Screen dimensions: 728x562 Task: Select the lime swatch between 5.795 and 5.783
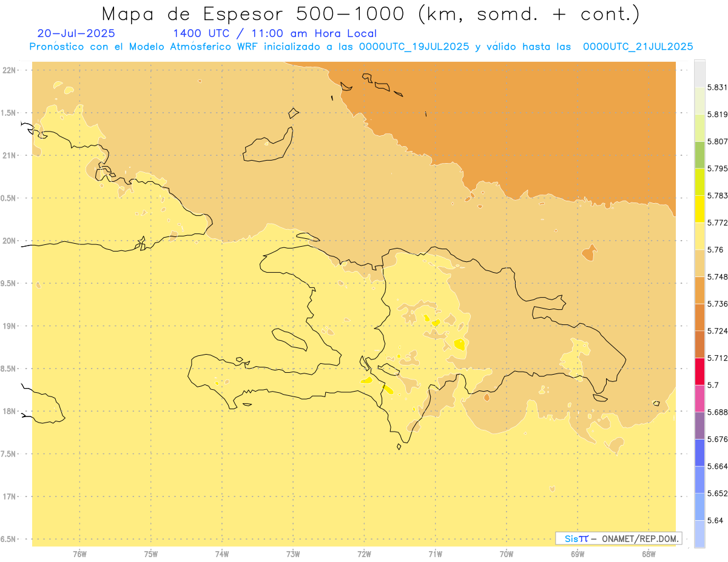[x=699, y=182]
